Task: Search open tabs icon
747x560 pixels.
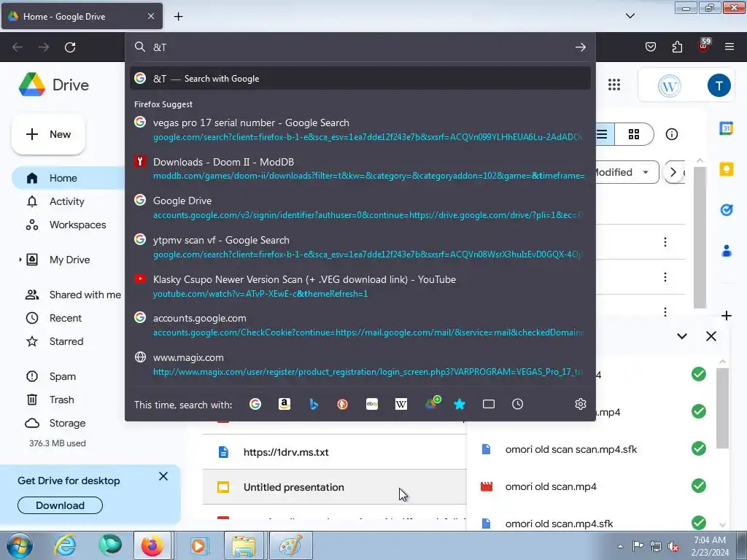Action: point(489,404)
